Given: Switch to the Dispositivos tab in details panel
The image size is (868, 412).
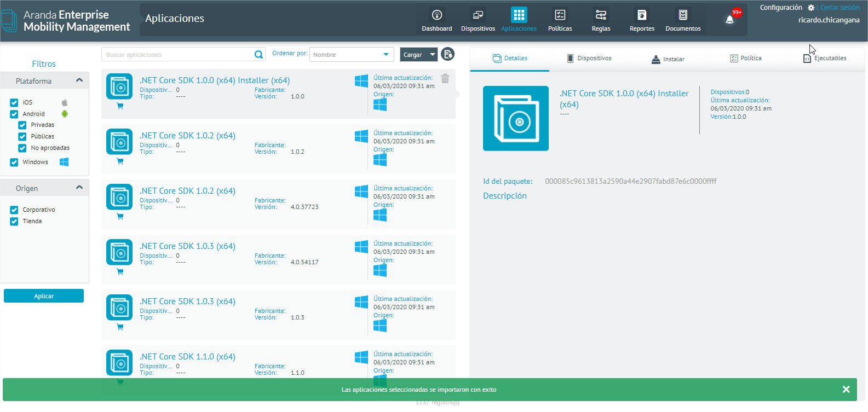Looking at the screenshot, I should pyautogui.click(x=589, y=58).
